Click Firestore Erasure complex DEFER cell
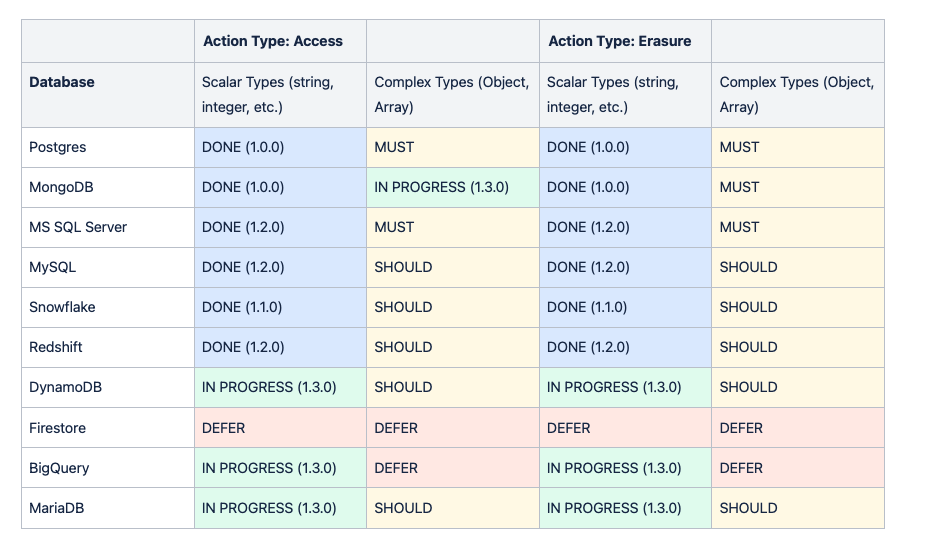 pos(798,428)
